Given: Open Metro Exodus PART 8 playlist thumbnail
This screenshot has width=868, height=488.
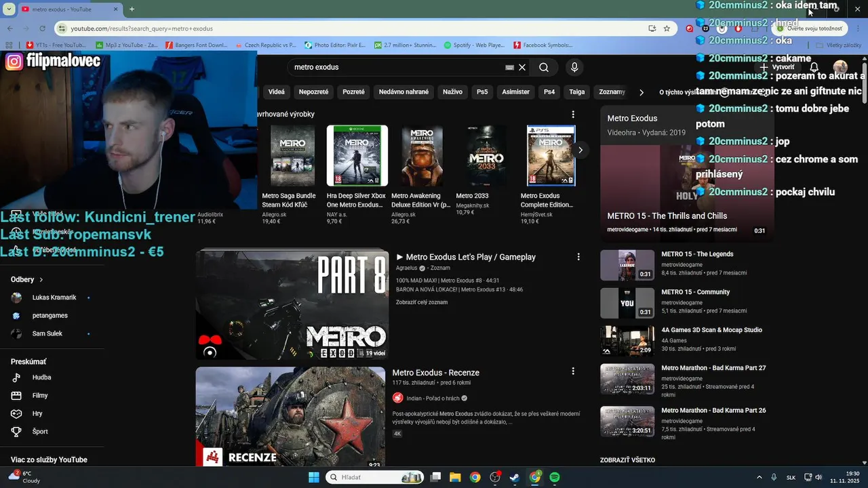Looking at the screenshot, I should point(292,305).
